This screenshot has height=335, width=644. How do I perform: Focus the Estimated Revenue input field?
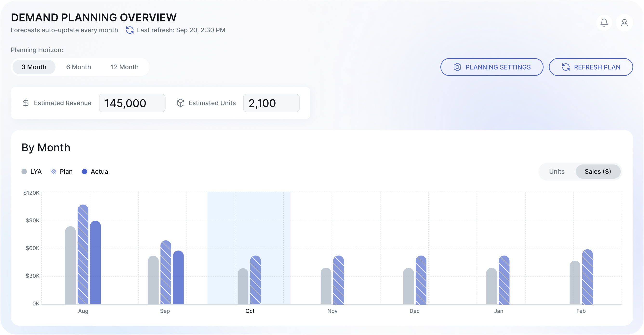(132, 103)
